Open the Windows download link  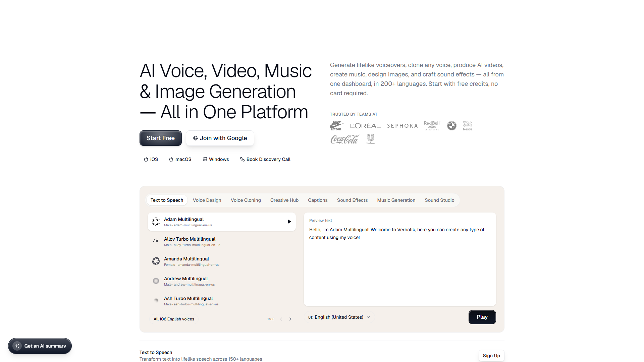tap(216, 159)
